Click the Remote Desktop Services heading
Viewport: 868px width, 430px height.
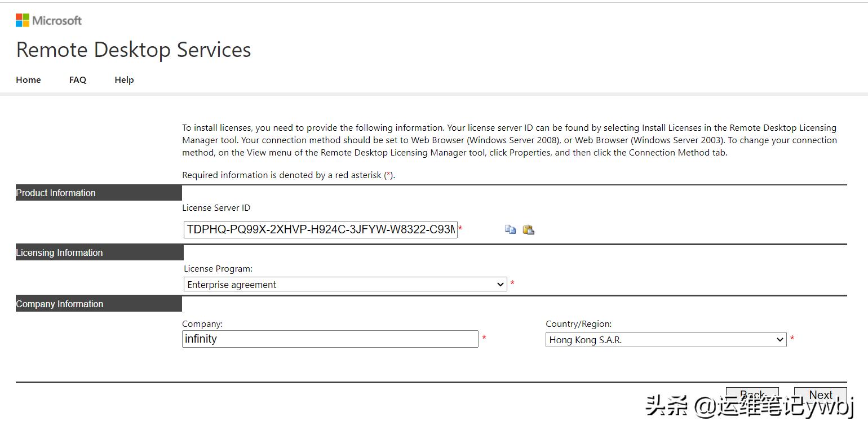click(x=133, y=50)
